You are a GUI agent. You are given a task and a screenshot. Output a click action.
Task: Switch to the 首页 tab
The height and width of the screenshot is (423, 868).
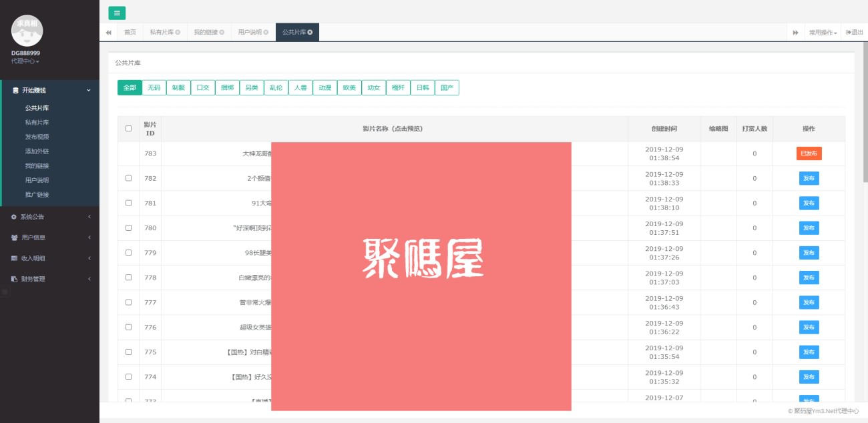pyautogui.click(x=130, y=32)
